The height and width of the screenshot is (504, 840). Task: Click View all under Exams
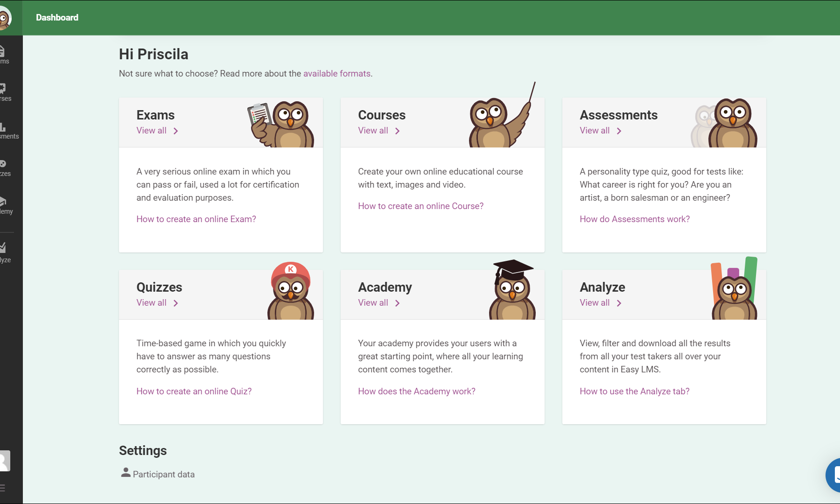click(151, 131)
